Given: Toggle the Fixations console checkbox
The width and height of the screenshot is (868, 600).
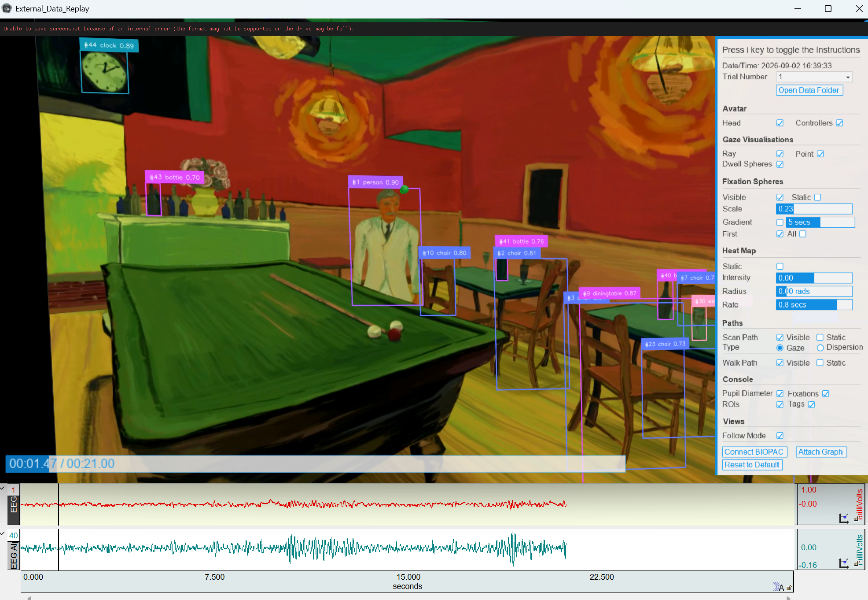Looking at the screenshot, I should 826,393.
